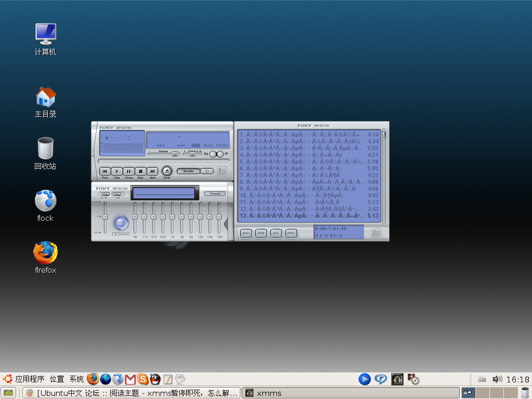Viewport: 532px width, 399px height.
Task: Click the 310 Hz equalizer band slider
Action: [x=154, y=218]
